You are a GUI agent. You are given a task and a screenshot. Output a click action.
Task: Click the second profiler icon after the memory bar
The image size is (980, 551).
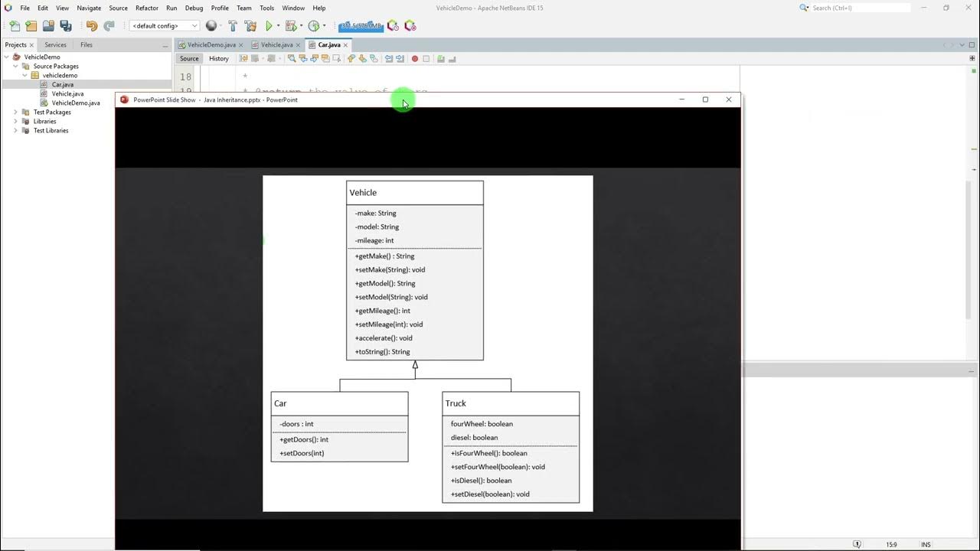[410, 25]
